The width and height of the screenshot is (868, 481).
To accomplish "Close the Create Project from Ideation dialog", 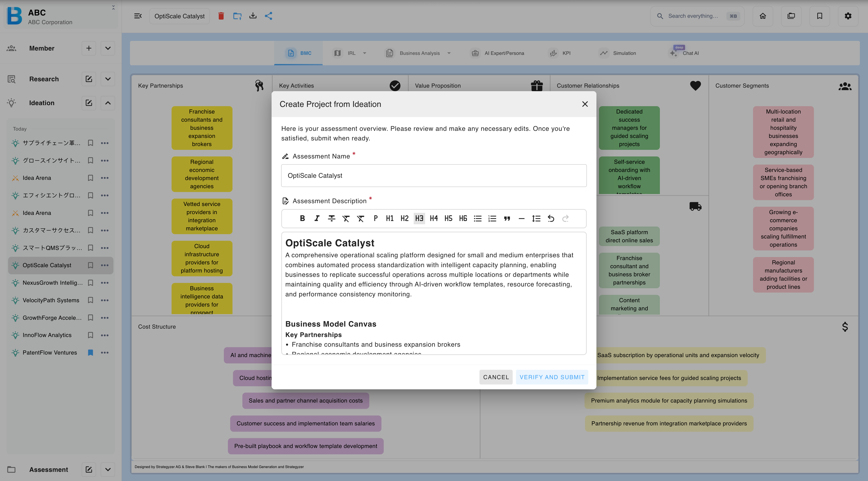I will (585, 104).
